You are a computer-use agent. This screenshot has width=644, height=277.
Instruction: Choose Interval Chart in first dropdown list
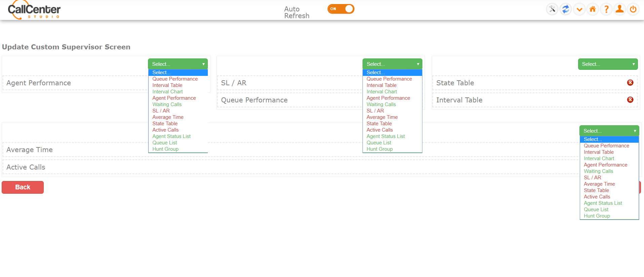[178, 92]
